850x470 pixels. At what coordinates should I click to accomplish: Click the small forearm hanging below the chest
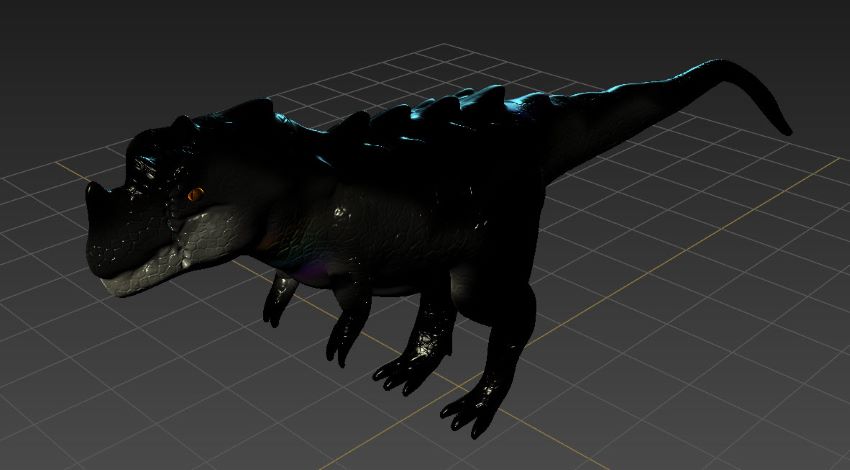[279, 300]
